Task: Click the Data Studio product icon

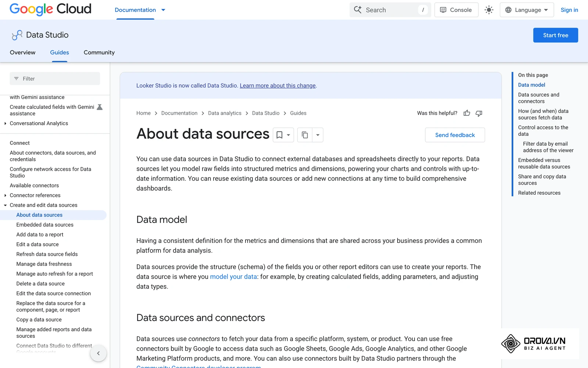Action: [17, 35]
